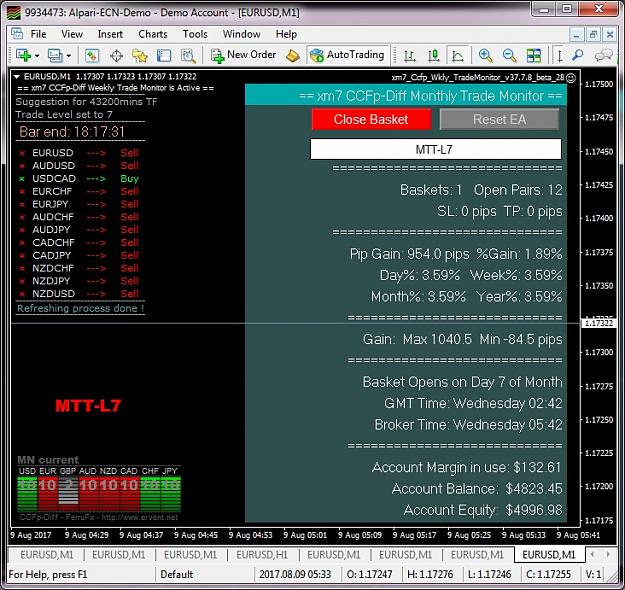Toggle the AutoTrading button
The height and width of the screenshot is (590, 625).
coord(347,55)
